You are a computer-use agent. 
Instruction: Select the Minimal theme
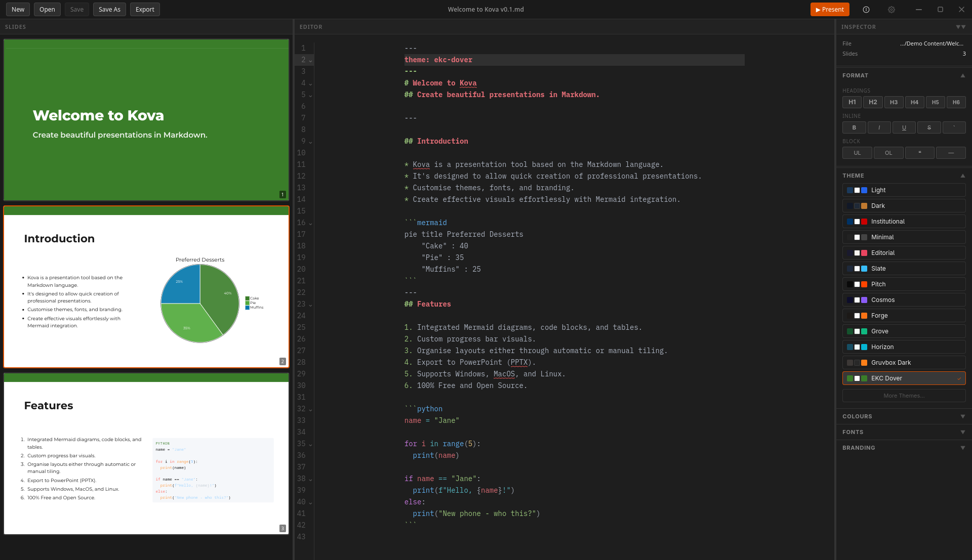pyautogui.click(x=904, y=237)
